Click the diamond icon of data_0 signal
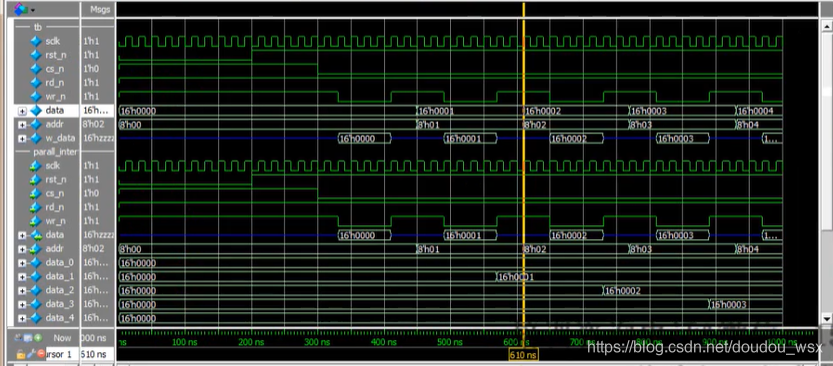Image resolution: width=833 pixels, height=366 pixels. pos(36,262)
